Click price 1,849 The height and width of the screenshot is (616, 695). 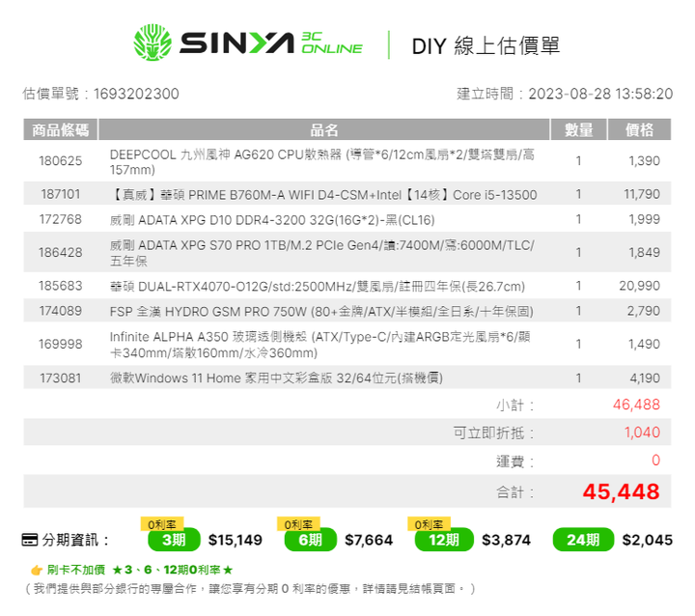click(645, 253)
